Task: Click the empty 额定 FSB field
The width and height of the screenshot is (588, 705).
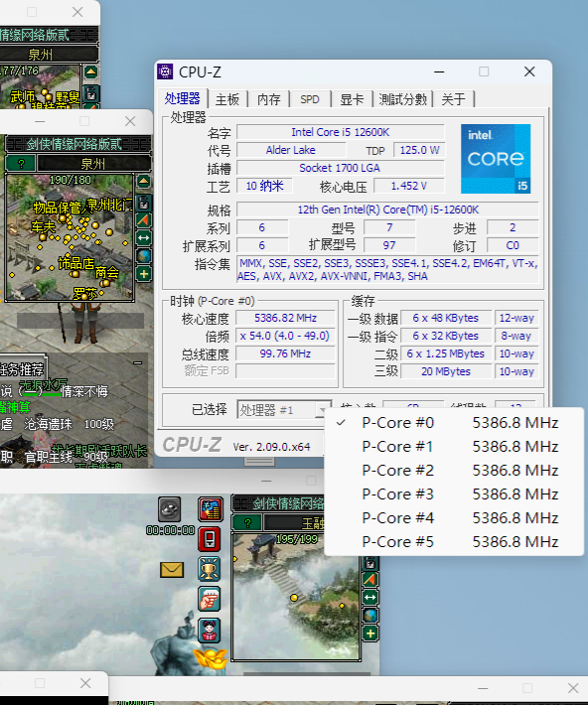Action: [x=285, y=371]
